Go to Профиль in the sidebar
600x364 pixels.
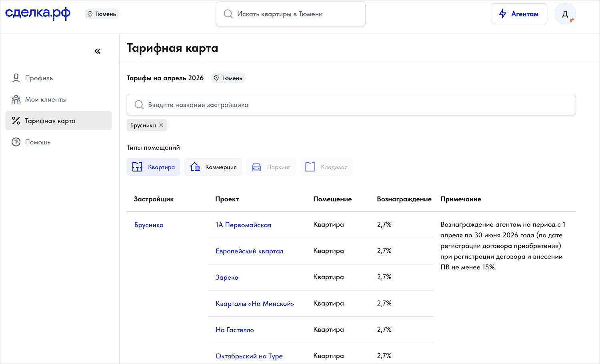click(x=58, y=78)
